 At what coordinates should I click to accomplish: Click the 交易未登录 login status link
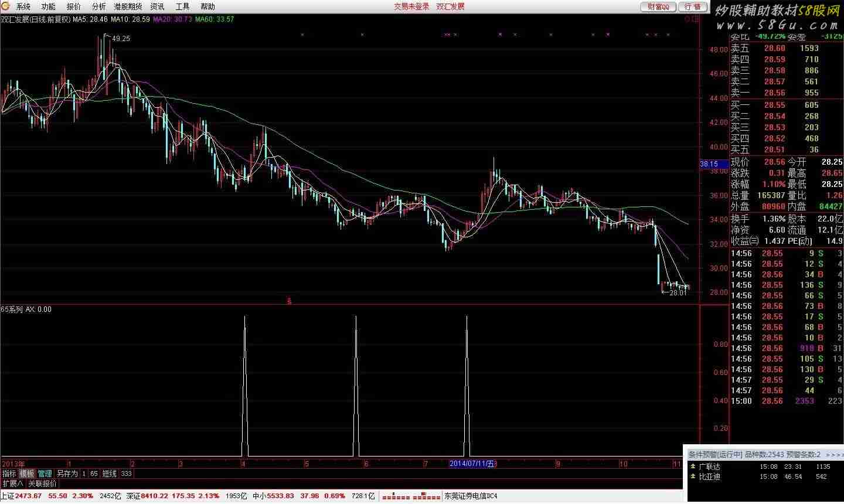coord(411,6)
